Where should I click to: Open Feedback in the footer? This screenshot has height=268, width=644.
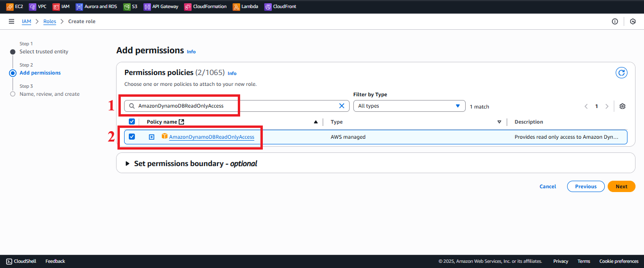point(55,261)
